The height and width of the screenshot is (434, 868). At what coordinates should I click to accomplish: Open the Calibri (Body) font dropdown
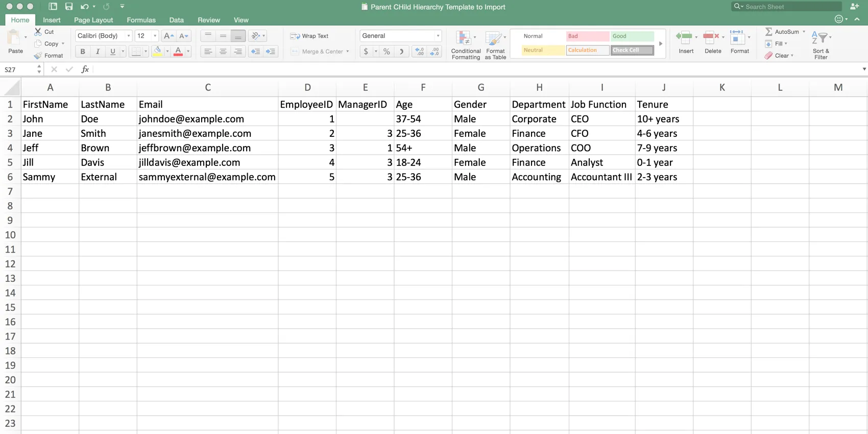[128, 36]
